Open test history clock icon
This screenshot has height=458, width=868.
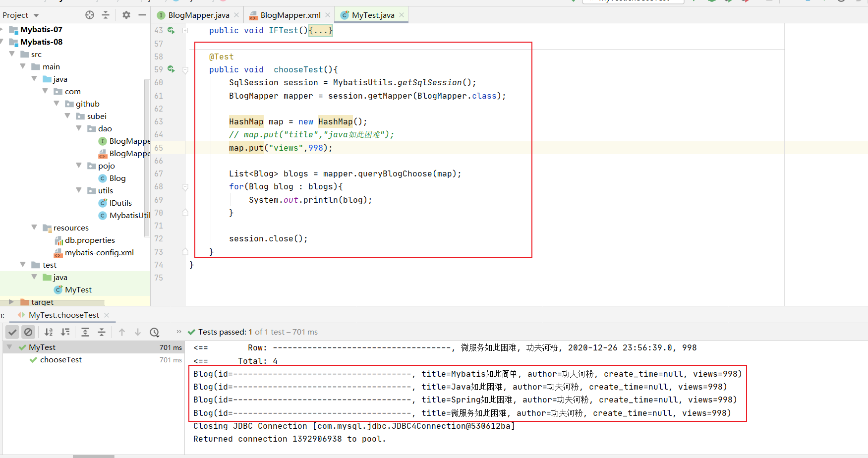coord(155,332)
